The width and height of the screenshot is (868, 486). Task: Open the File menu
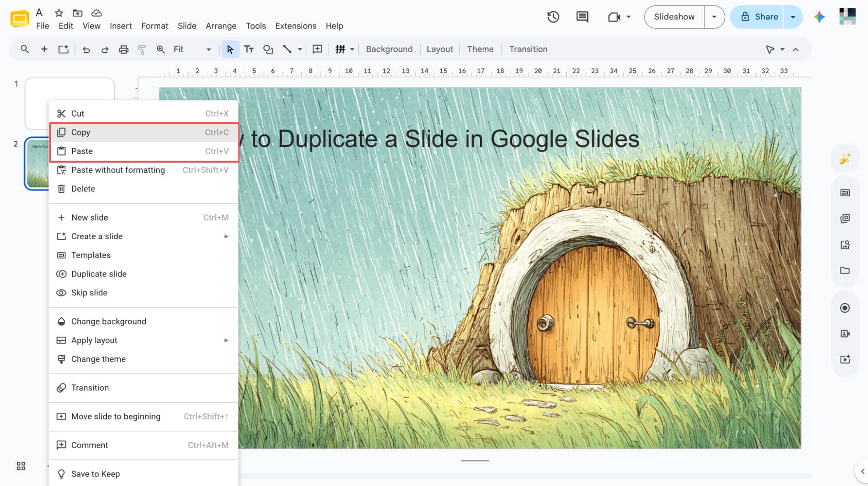(x=43, y=26)
